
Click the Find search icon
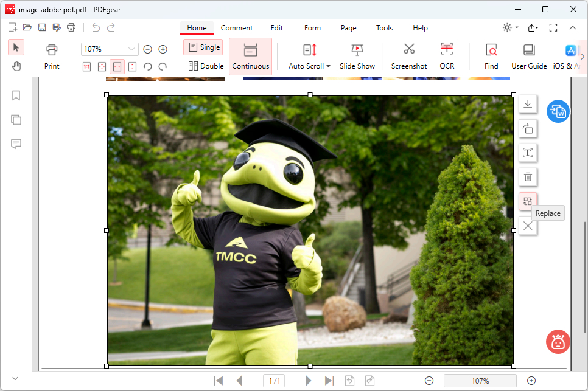(x=491, y=57)
